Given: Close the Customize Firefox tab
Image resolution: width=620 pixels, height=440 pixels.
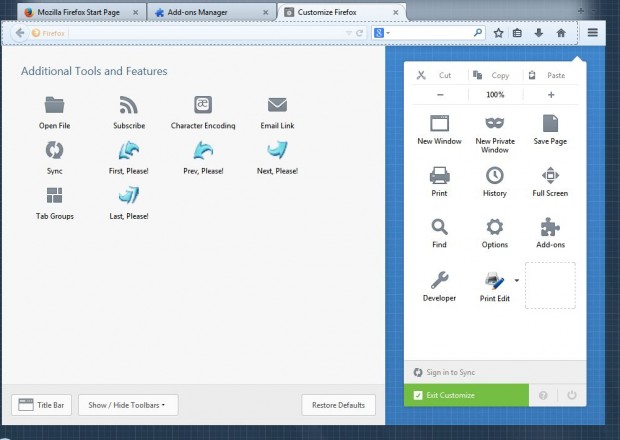Looking at the screenshot, I should [x=396, y=13].
